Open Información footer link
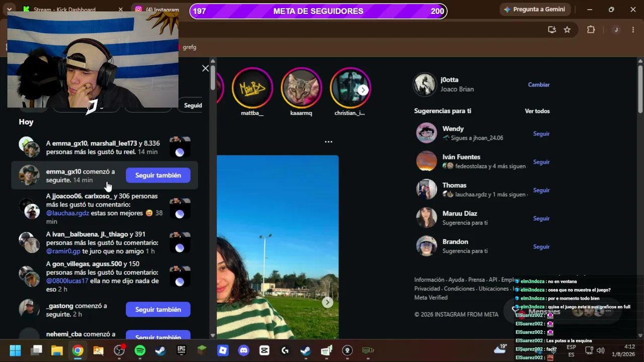The image size is (644, 362). coord(429,280)
